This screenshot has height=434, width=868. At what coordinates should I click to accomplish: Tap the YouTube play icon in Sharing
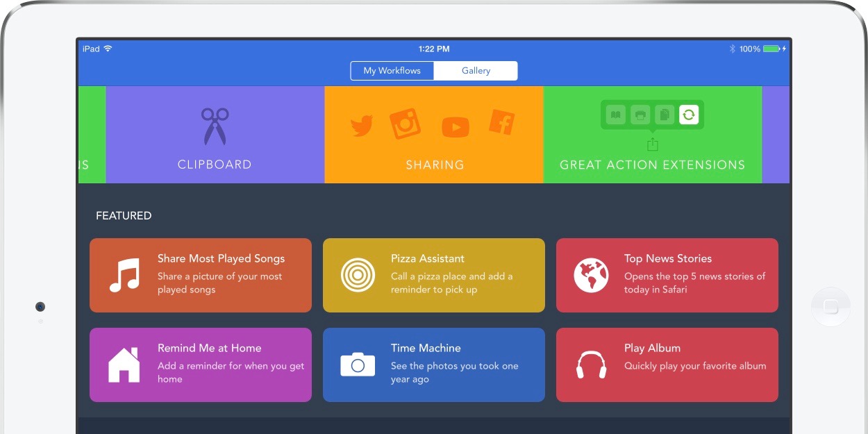tap(455, 127)
